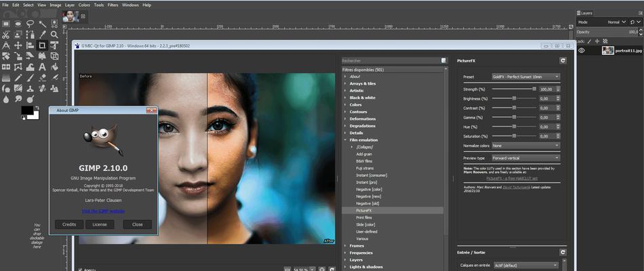
Task: Open the layer Mode Normal dropdown
Action: [616, 22]
